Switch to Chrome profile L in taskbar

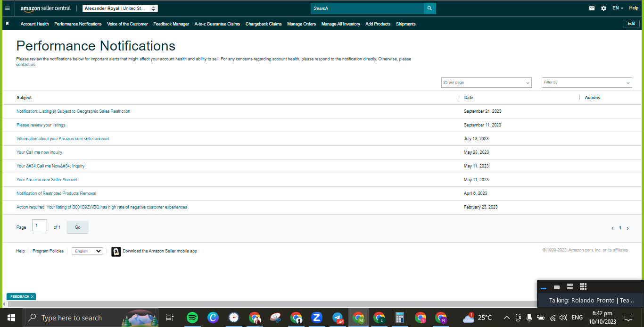tap(379, 318)
